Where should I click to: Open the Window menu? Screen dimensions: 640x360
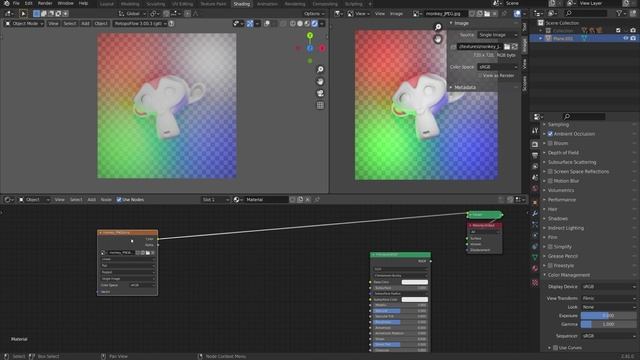tap(65, 3)
